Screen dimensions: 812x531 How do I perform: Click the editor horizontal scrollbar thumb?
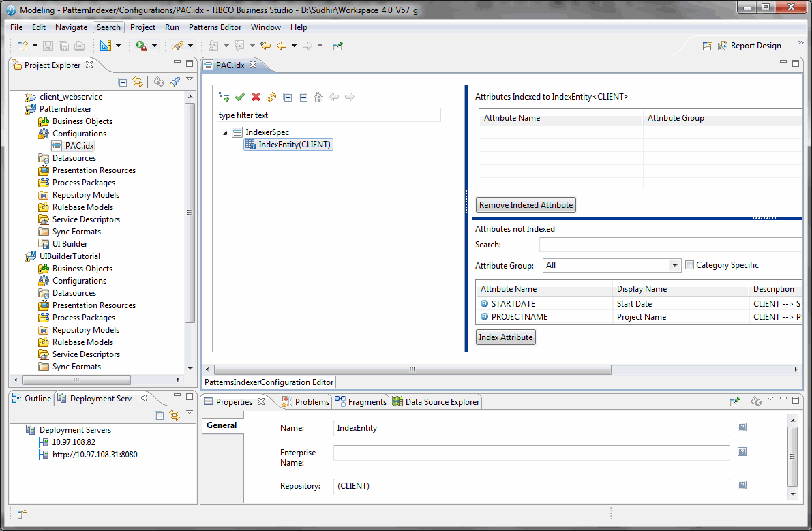coord(412,369)
